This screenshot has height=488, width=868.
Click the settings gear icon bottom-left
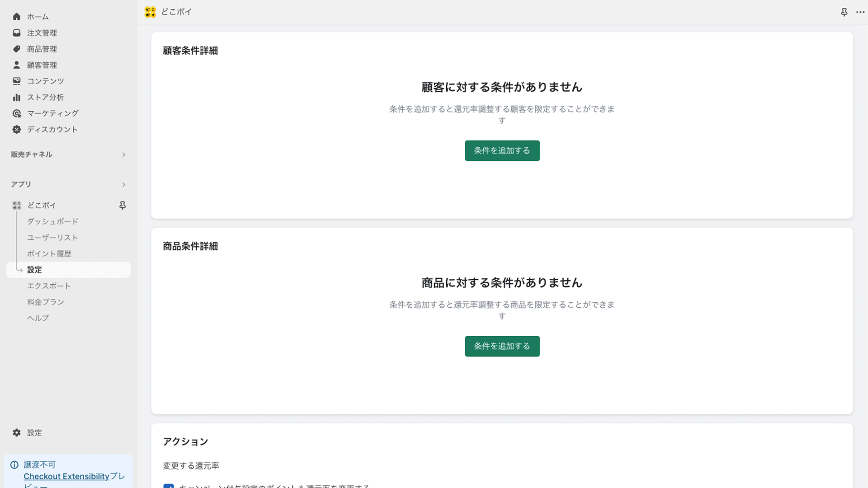(16, 432)
